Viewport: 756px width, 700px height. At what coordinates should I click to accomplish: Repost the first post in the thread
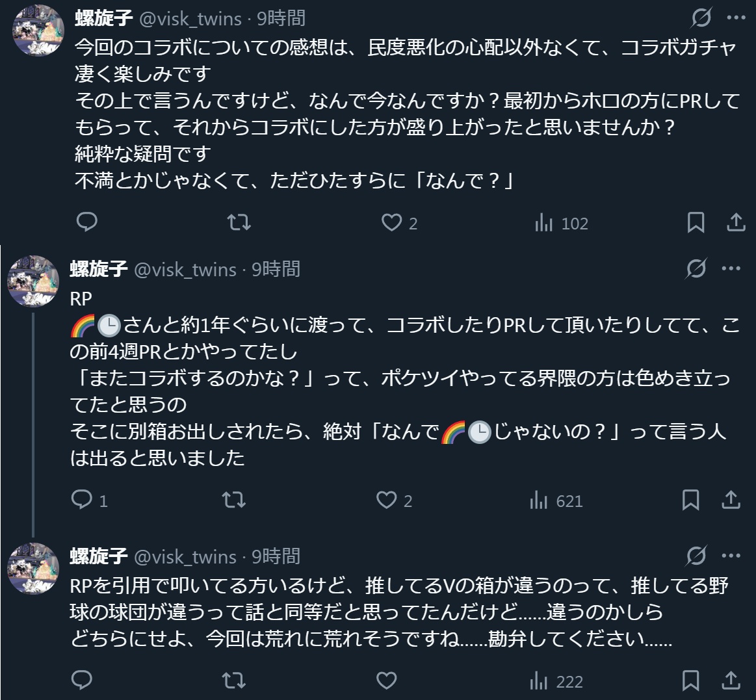click(239, 223)
